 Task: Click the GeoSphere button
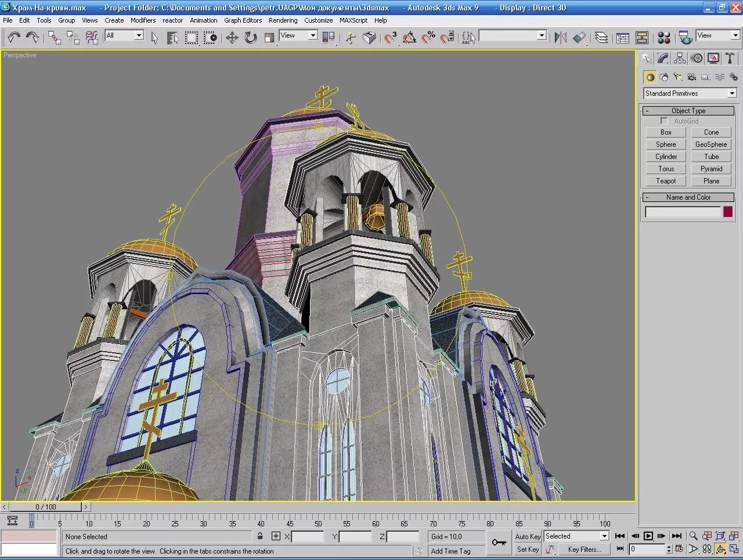(711, 144)
